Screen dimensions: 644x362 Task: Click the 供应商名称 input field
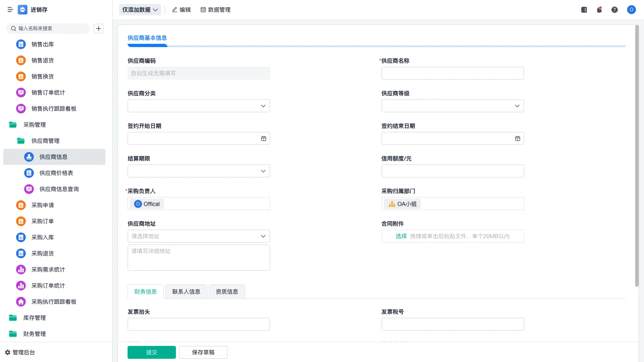(452, 73)
